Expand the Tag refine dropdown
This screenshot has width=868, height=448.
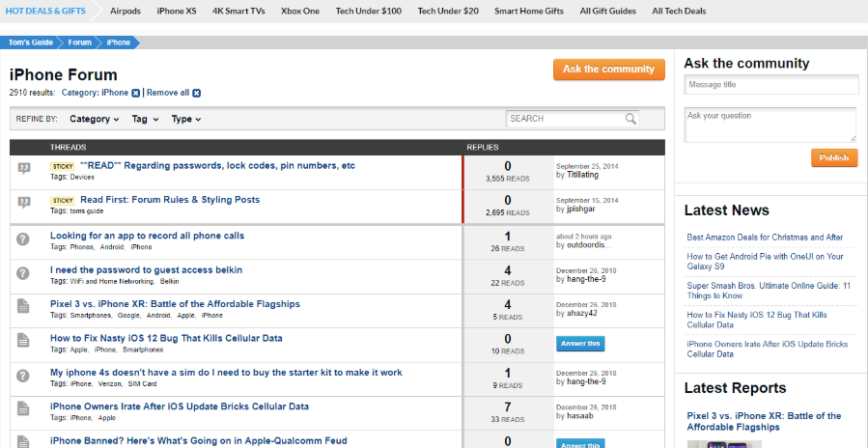pyautogui.click(x=145, y=119)
